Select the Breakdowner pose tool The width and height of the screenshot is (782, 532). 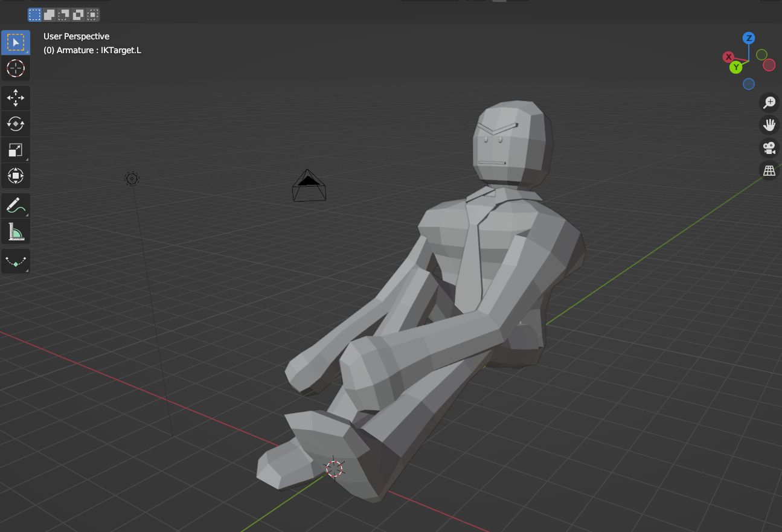point(16,261)
